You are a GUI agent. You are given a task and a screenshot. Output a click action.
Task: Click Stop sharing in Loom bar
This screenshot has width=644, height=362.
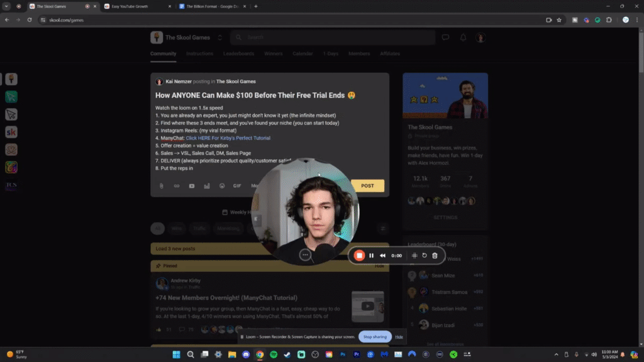pos(375,337)
